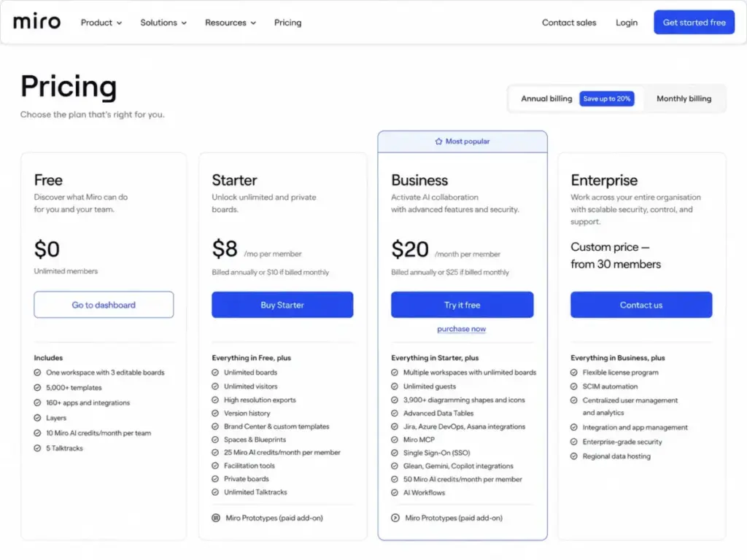Click checkmark icon beside Spaces & Blueprints
Image resolution: width=747 pixels, height=560 pixels.
pyautogui.click(x=215, y=440)
